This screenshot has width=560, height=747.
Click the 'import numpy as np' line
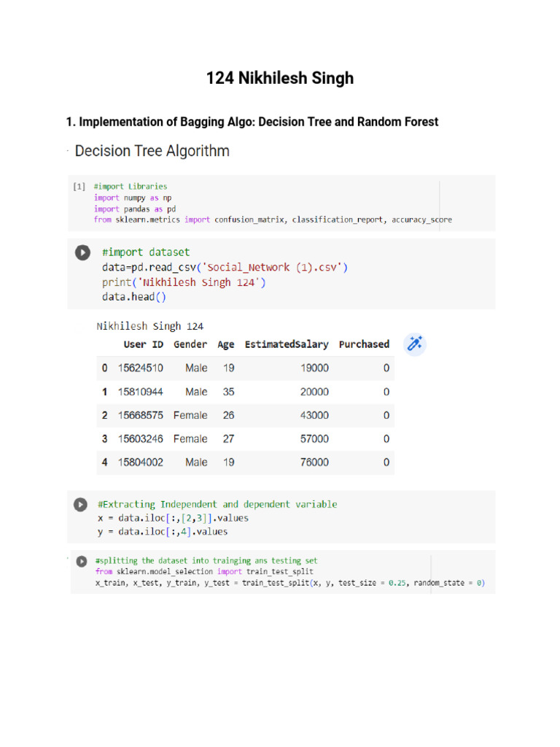coord(133,198)
